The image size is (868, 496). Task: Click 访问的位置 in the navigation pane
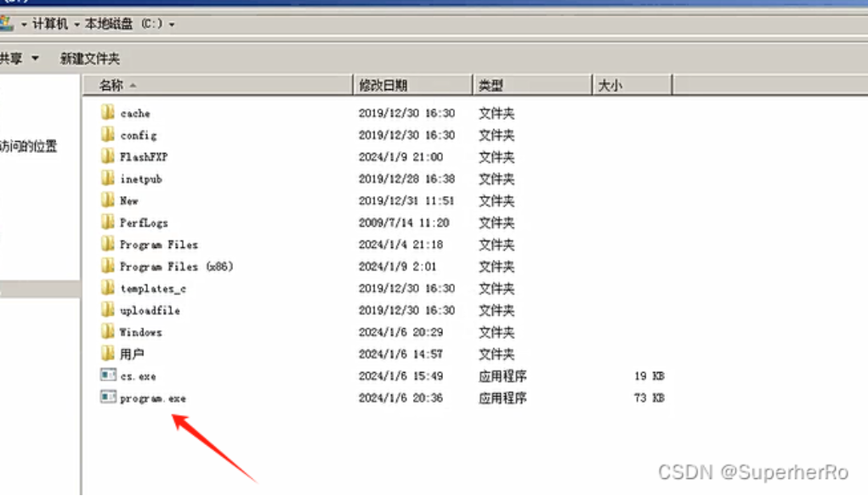pyautogui.click(x=28, y=147)
